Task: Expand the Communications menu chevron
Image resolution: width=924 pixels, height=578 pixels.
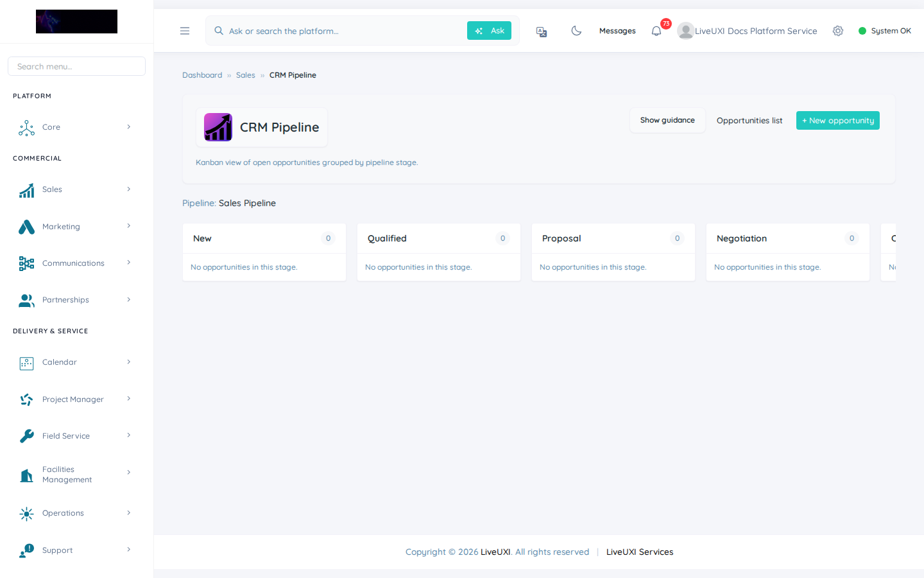Action: coord(129,262)
